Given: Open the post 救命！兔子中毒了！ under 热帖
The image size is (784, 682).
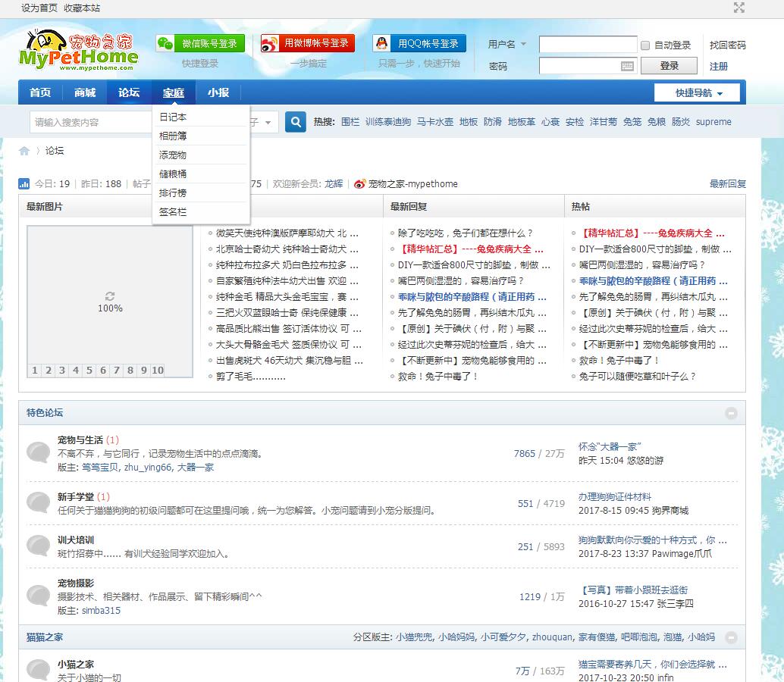Looking at the screenshot, I should click(x=619, y=360).
